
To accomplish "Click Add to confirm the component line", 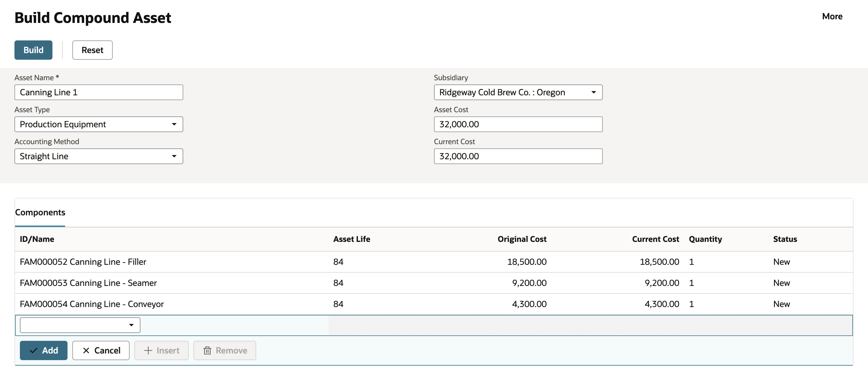I will click(43, 350).
